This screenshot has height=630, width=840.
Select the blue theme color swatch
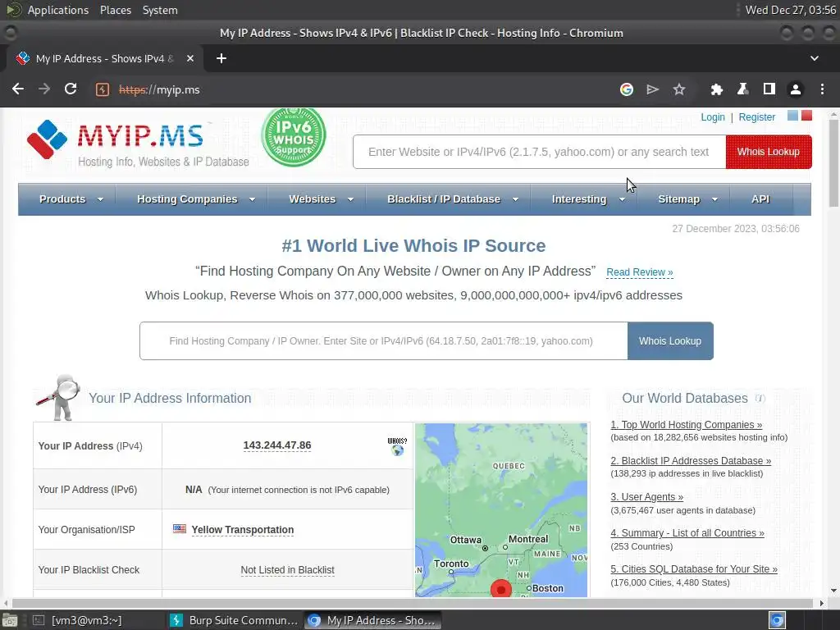click(x=793, y=115)
